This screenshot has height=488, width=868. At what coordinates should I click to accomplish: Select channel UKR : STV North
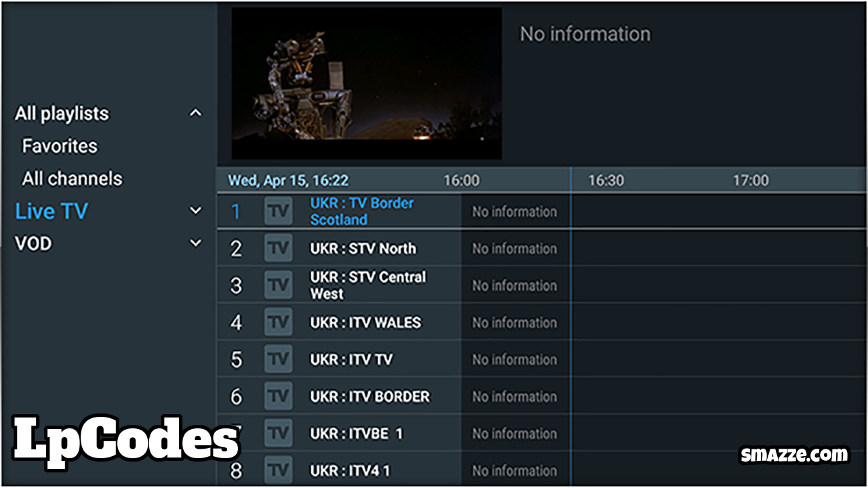coord(363,249)
